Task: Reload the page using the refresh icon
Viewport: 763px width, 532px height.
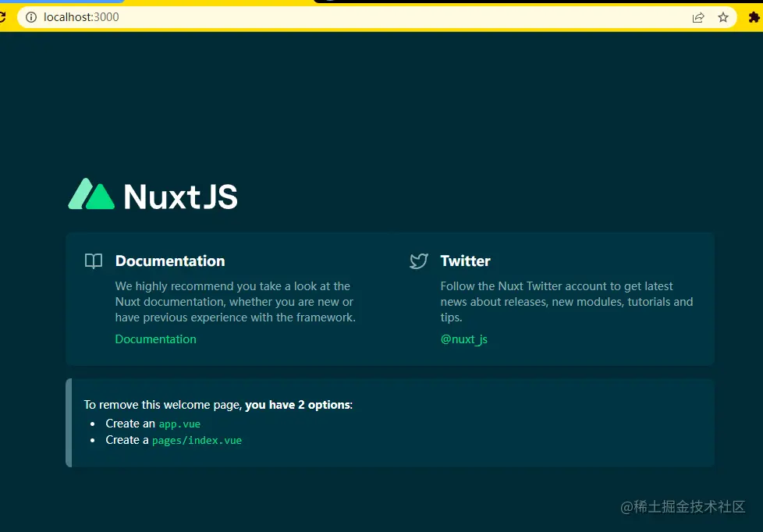Action: [x=2, y=17]
